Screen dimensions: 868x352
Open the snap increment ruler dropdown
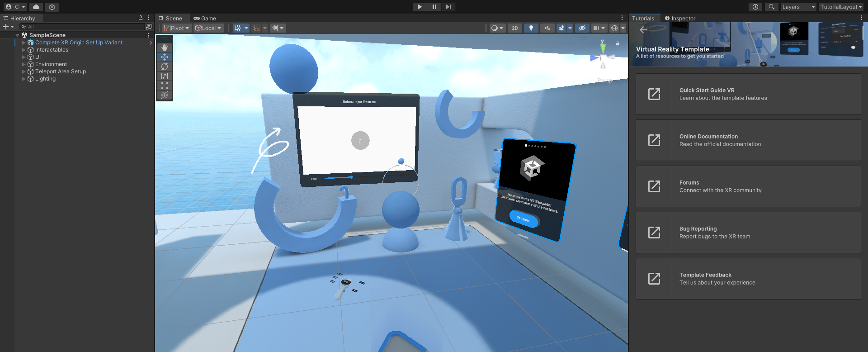click(x=277, y=28)
